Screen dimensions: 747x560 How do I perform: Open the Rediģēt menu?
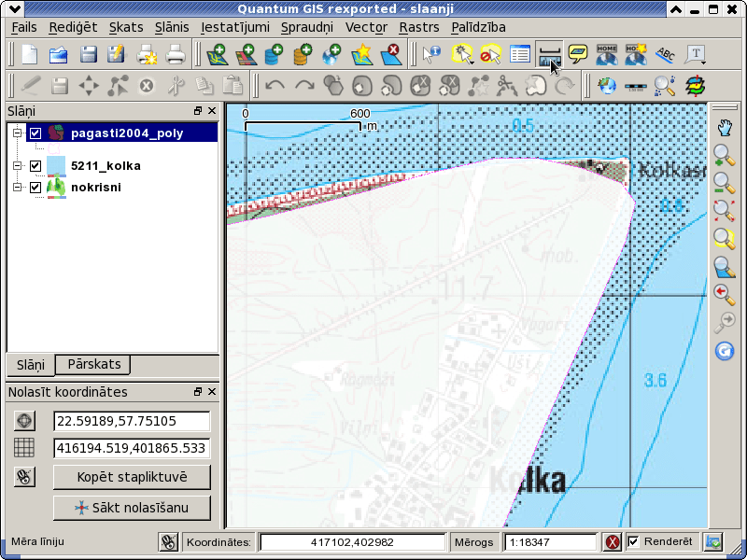(x=73, y=27)
